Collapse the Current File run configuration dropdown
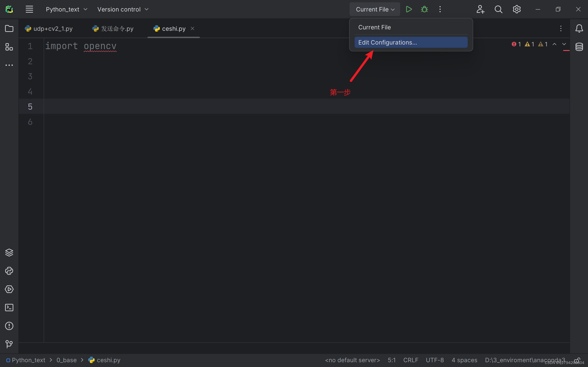This screenshot has height=367, width=588. pos(375,9)
